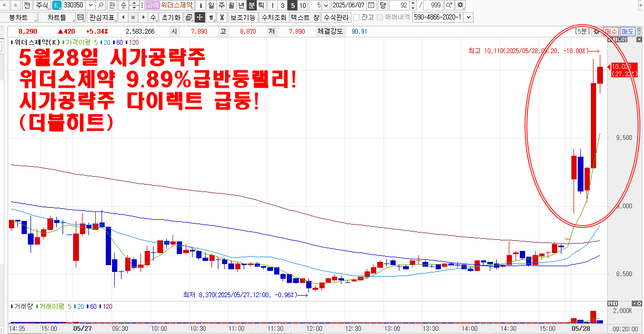Click the volume panel scale icon
The image size is (644, 334).
(612, 304)
